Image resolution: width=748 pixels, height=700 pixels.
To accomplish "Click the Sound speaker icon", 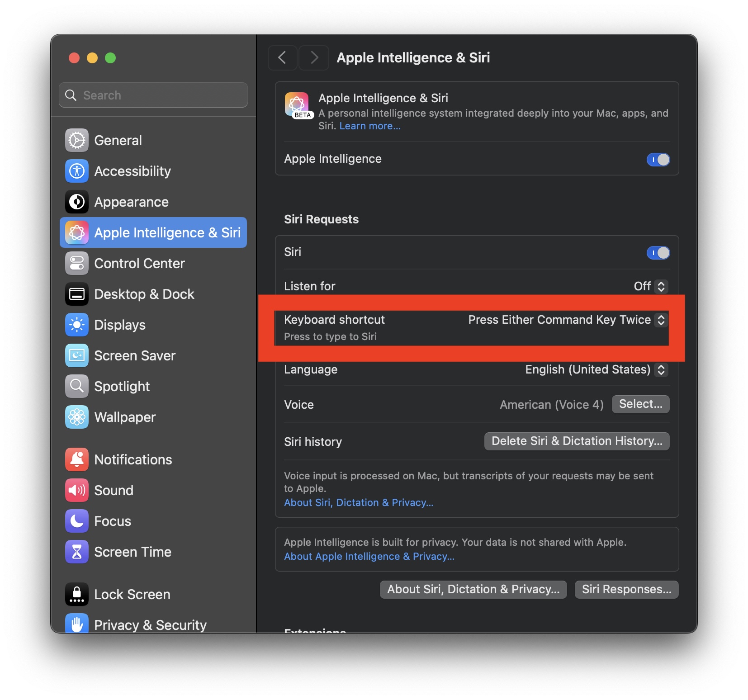I will pyautogui.click(x=77, y=490).
